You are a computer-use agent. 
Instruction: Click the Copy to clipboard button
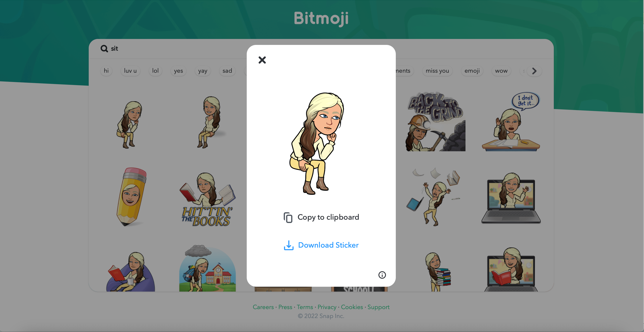[321, 217]
